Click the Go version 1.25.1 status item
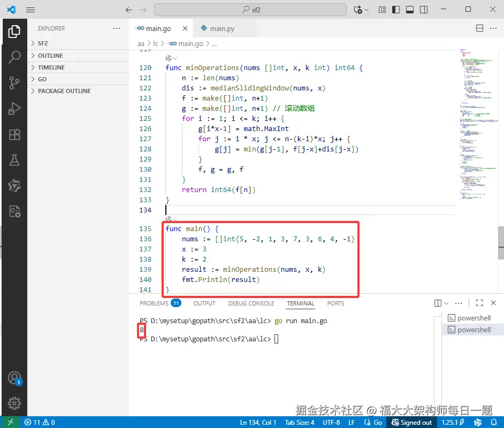This screenshot has width=504, height=428. point(453,422)
